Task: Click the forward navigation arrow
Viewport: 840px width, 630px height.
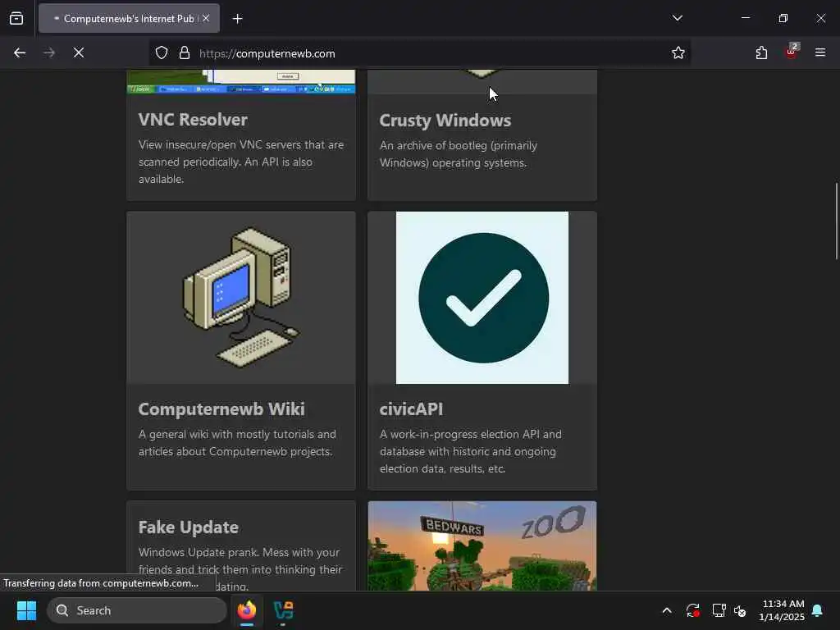Action: tap(49, 53)
